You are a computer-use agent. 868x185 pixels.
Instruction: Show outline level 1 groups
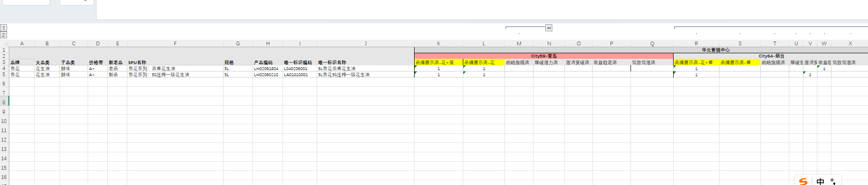pos(3,28)
